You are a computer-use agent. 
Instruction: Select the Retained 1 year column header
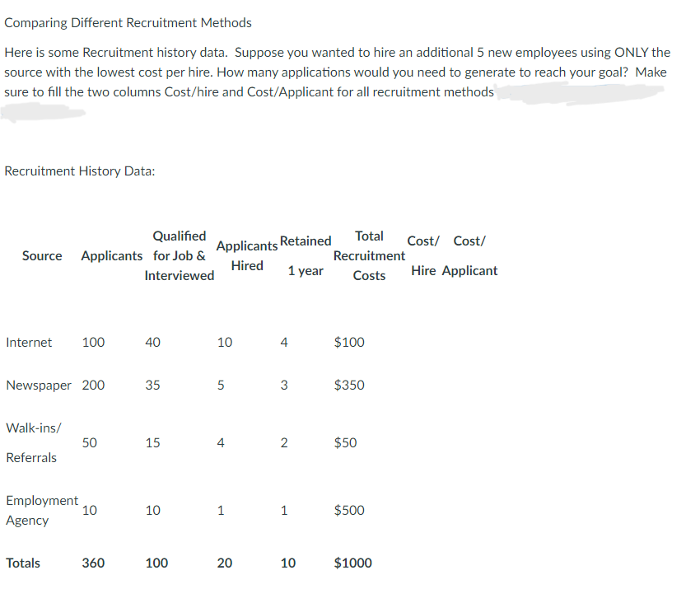[x=306, y=255]
